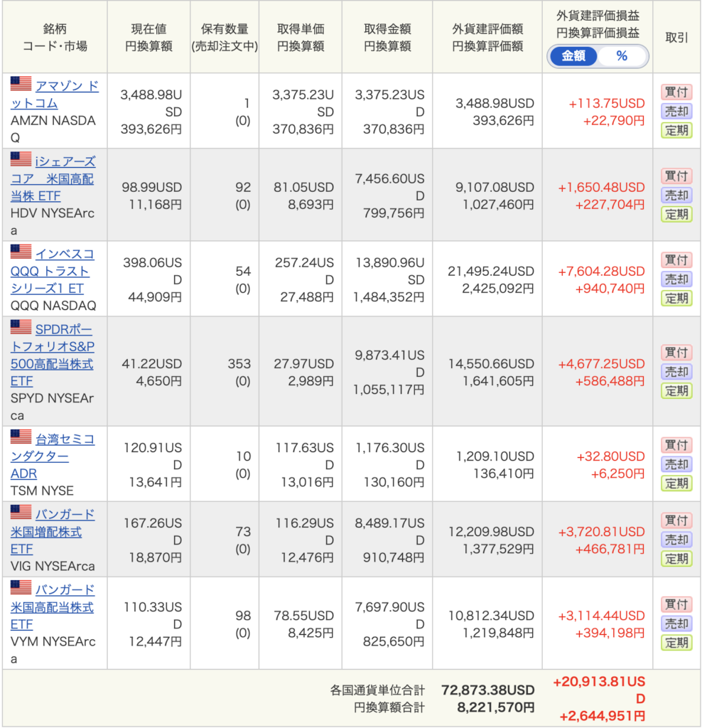This screenshot has width=702, height=728.
Task: Click 買付 for the HDV row
Action: coord(676,176)
